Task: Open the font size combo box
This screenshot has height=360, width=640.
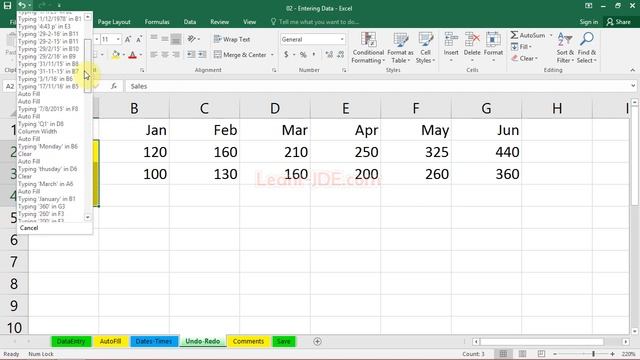Action: pos(111,39)
